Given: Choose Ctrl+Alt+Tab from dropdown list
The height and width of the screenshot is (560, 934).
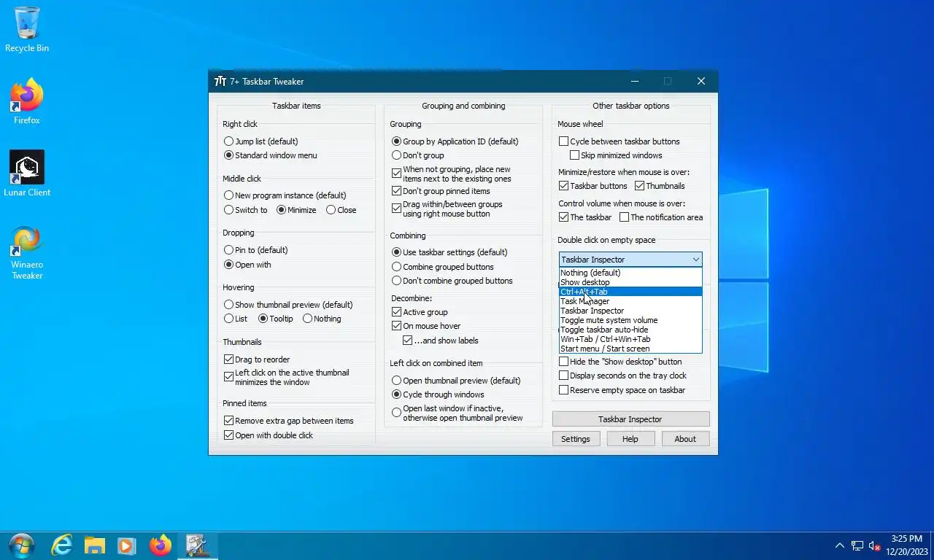Looking at the screenshot, I should (630, 292).
